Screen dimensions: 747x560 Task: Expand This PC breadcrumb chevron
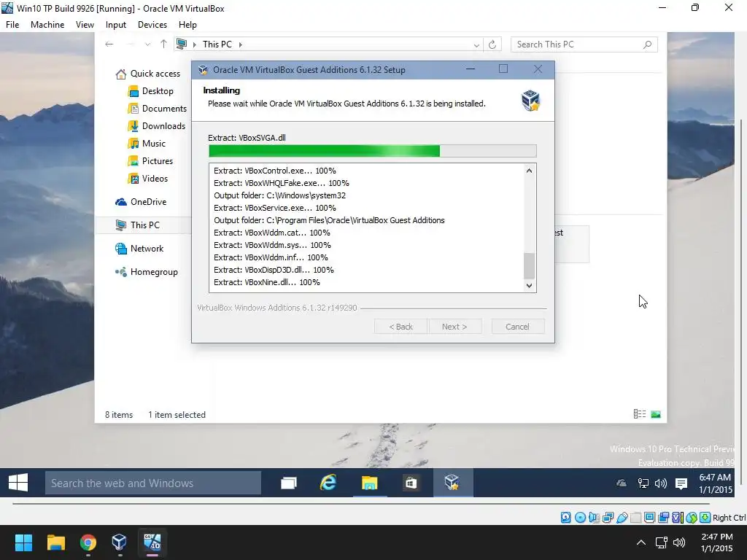click(x=241, y=44)
